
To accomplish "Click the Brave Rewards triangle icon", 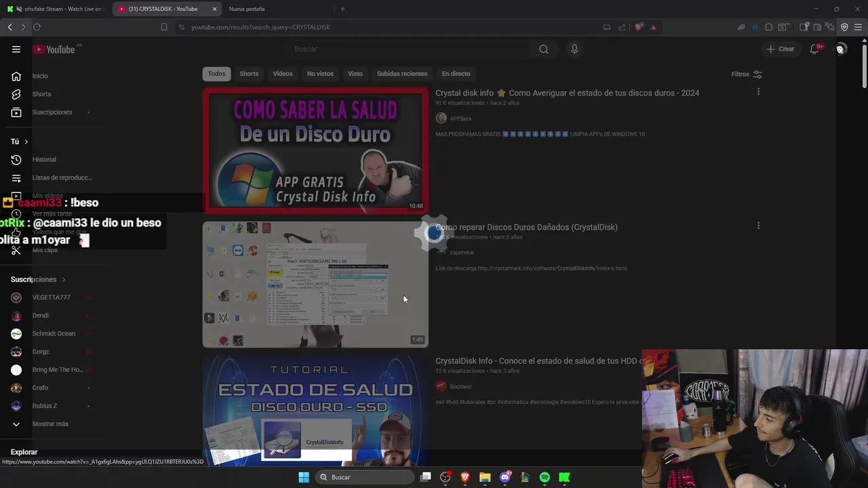I will point(653,27).
